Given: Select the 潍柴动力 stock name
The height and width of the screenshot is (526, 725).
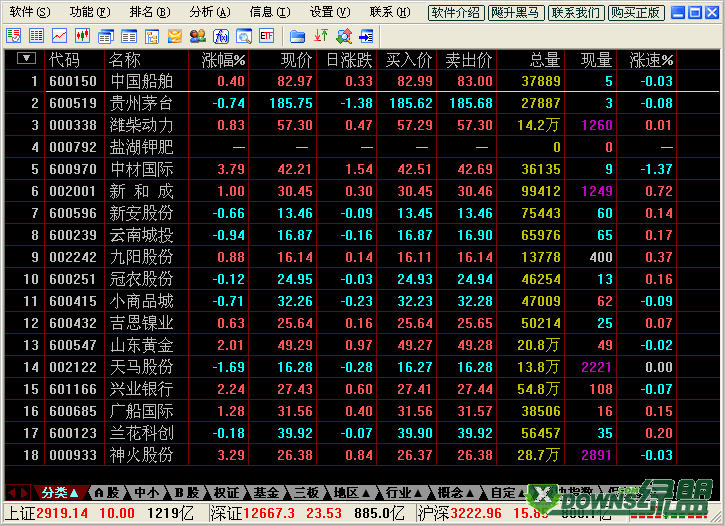Looking at the screenshot, I should [141, 125].
